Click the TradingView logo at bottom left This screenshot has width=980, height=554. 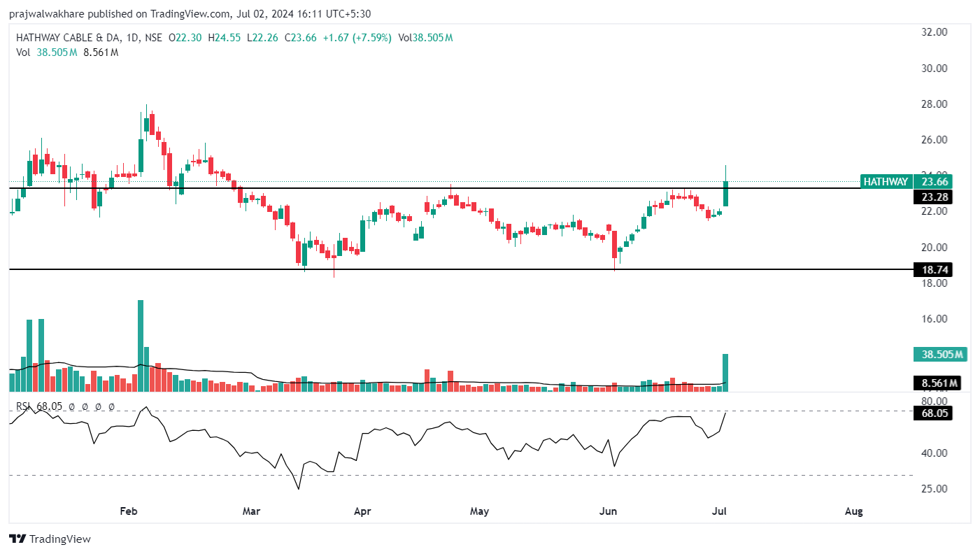click(50, 539)
